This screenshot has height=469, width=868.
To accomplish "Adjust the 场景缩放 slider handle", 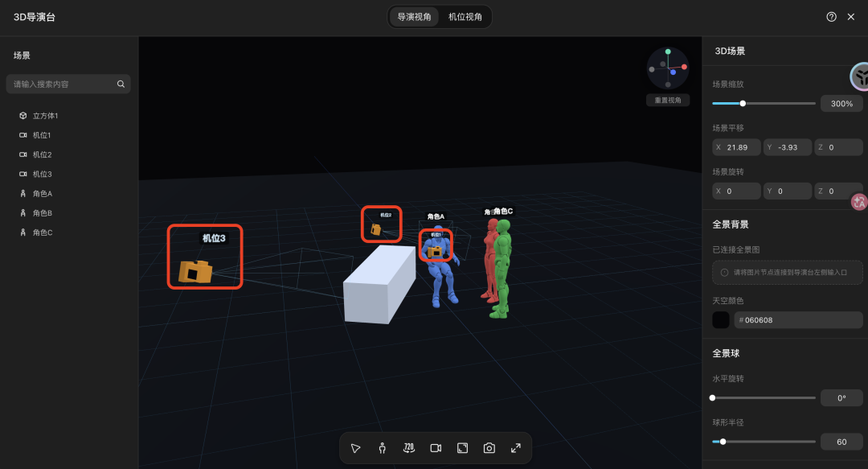I will point(743,104).
